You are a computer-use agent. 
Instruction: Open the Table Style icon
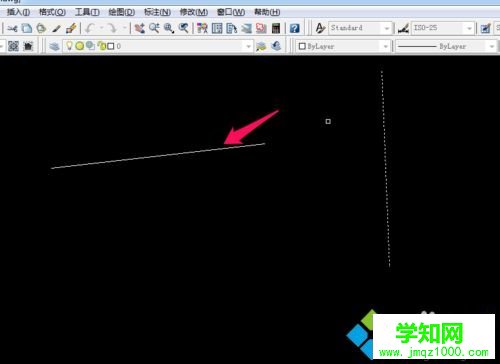tap(486, 28)
